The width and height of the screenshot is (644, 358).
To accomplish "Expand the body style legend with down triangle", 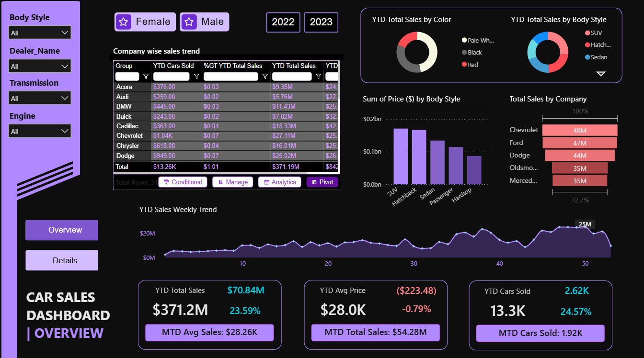I will click(601, 74).
